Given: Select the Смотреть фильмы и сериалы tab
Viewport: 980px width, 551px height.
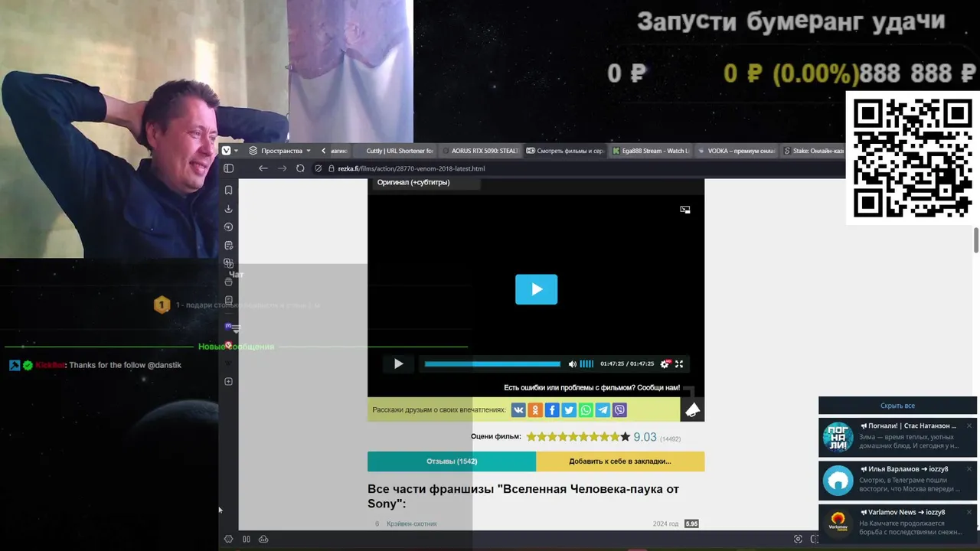Looking at the screenshot, I should [565, 151].
